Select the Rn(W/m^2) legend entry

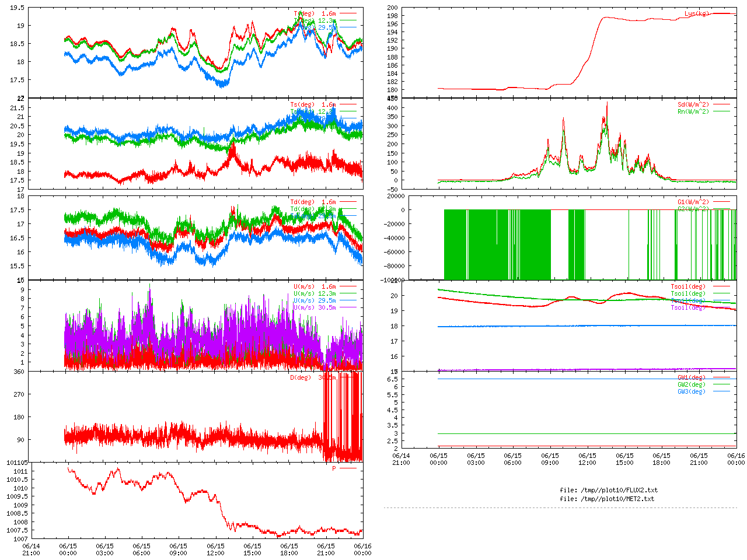tap(693, 112)
